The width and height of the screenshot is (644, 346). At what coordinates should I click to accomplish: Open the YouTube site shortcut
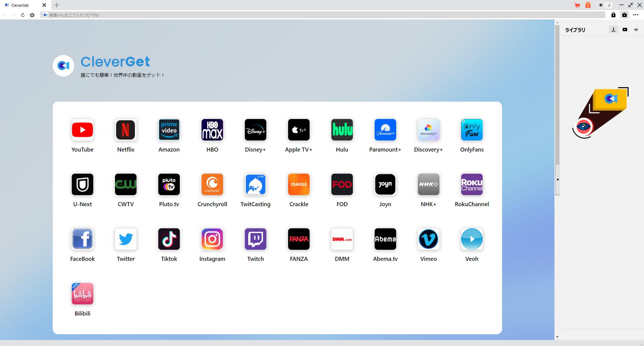coord(83,130)
